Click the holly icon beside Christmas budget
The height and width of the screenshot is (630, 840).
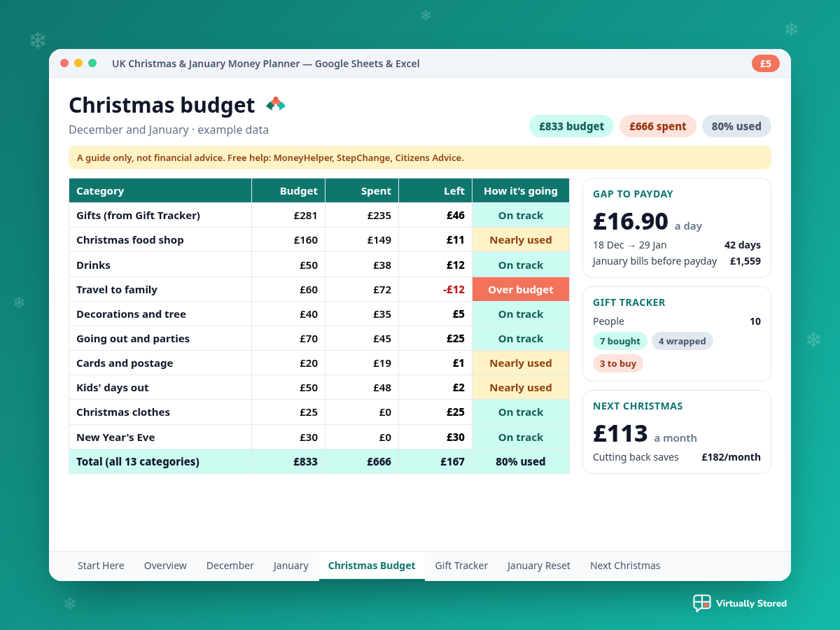click(x=276, y=104)
